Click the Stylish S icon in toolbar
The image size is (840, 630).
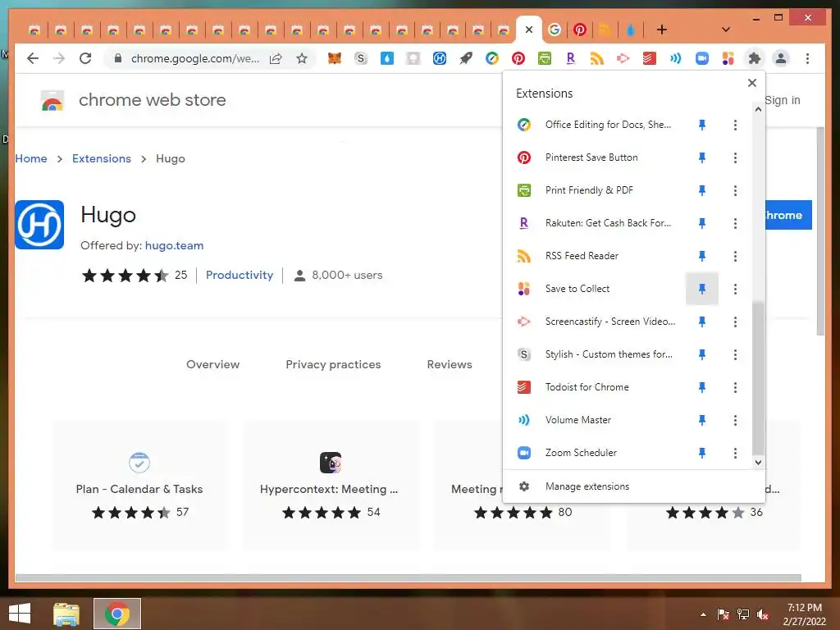361,58
